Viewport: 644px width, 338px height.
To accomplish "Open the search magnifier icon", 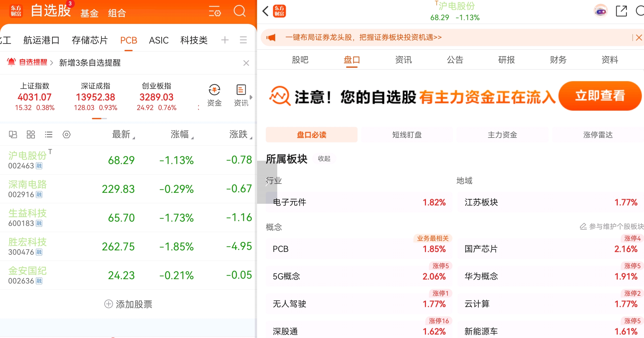I will [x=239, y=11].
